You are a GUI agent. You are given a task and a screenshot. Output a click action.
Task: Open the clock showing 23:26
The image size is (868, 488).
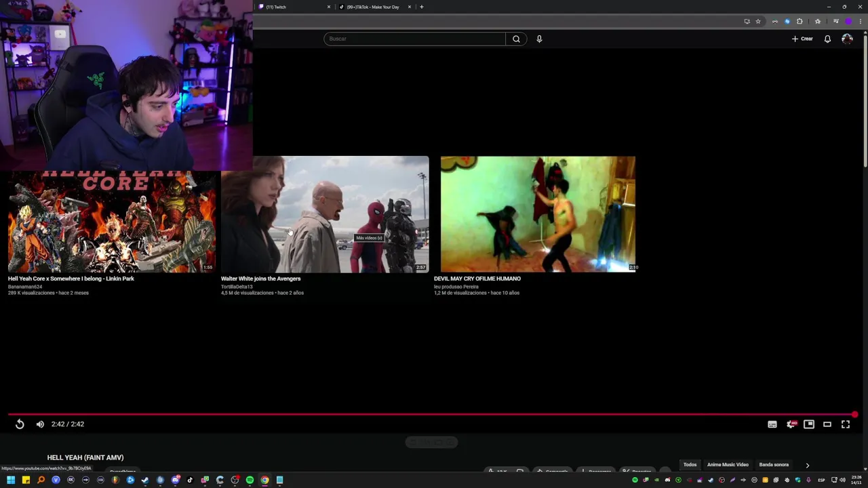[856, 480]
